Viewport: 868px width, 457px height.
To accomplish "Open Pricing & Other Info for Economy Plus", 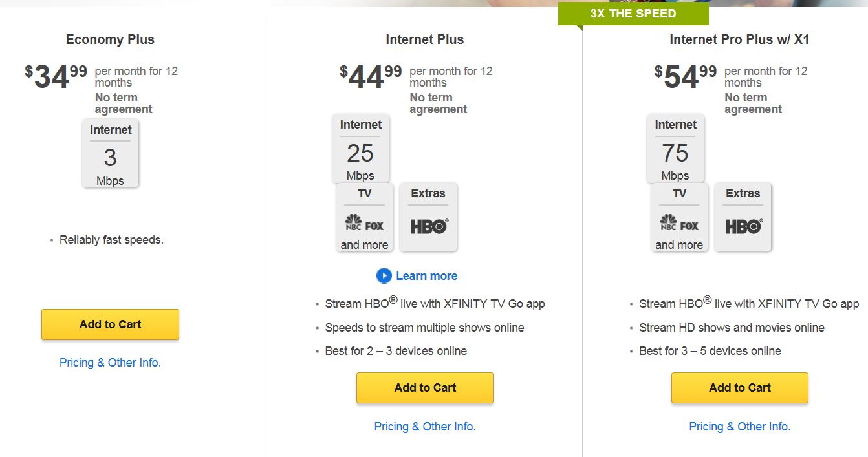I will 110,363.
